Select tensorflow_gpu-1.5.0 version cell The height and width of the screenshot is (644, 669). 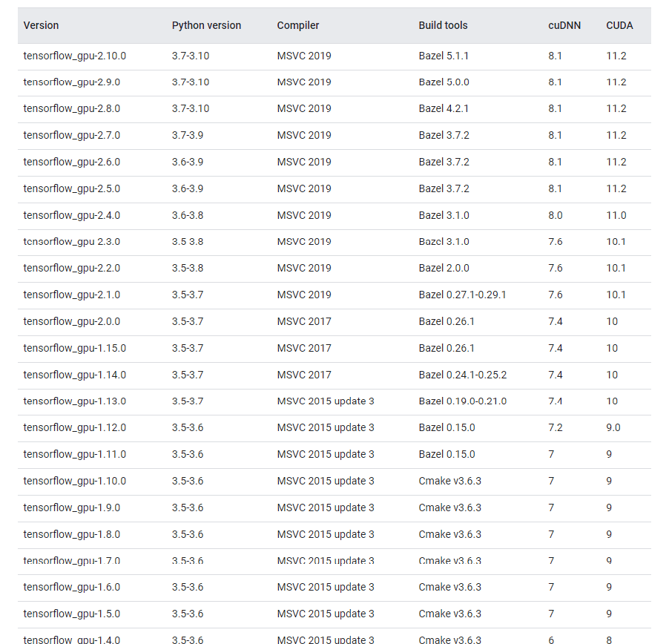(72, 614)
